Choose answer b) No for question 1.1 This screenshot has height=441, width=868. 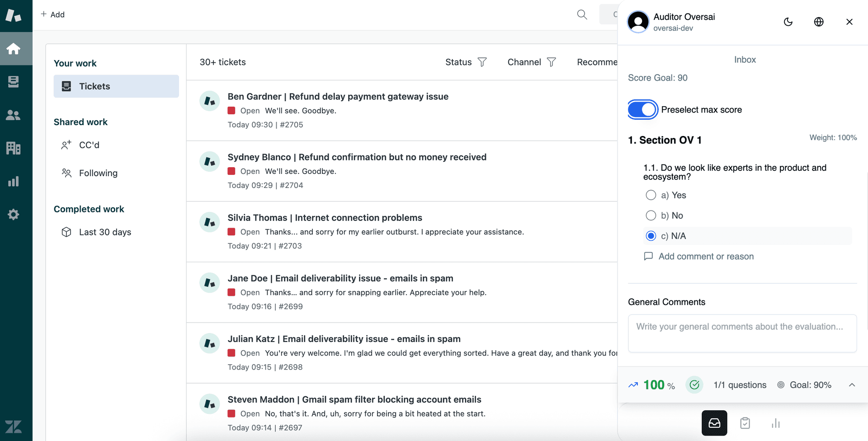(651, 216)
